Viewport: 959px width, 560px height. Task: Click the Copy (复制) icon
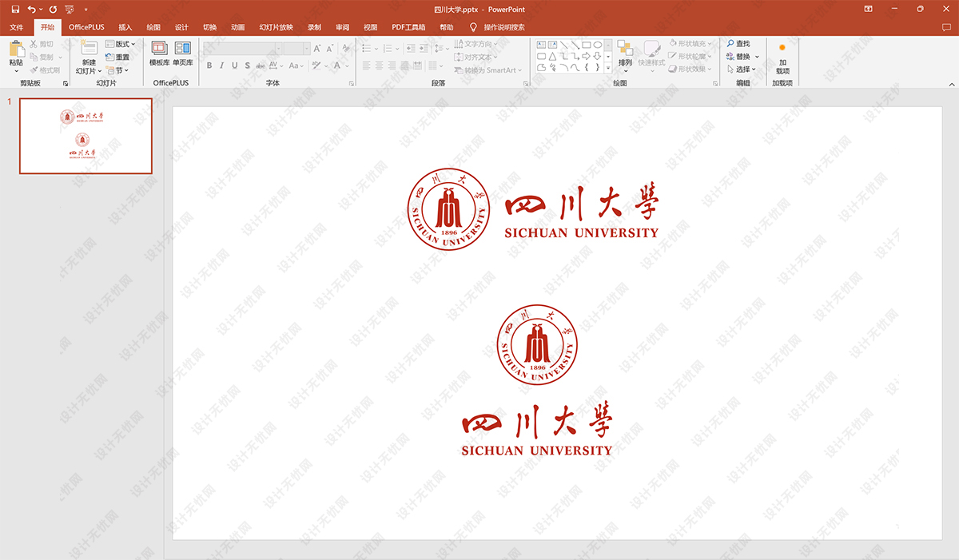click(x=34, y=57)
